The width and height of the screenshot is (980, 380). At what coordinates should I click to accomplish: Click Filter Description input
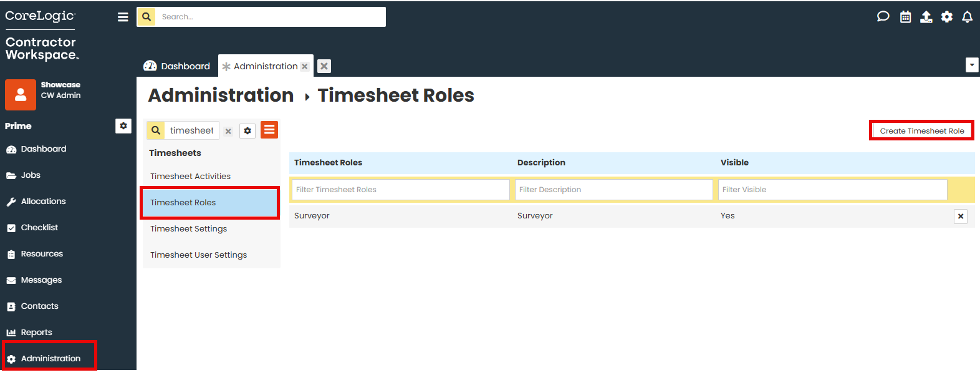click(x=613, y=190)
